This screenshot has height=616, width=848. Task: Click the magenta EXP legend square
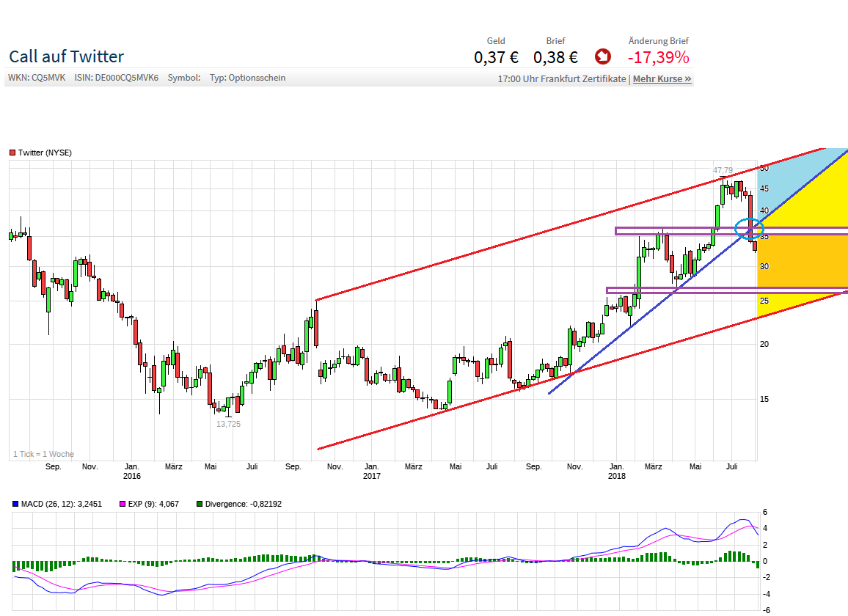[x=123, y=504]
